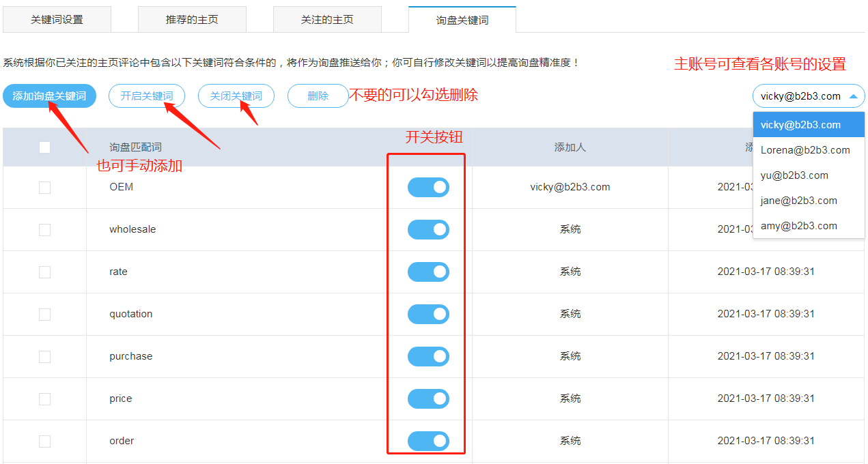Click the 关闭关键词 button
868x464 pixels.
(x=236, y=96)
